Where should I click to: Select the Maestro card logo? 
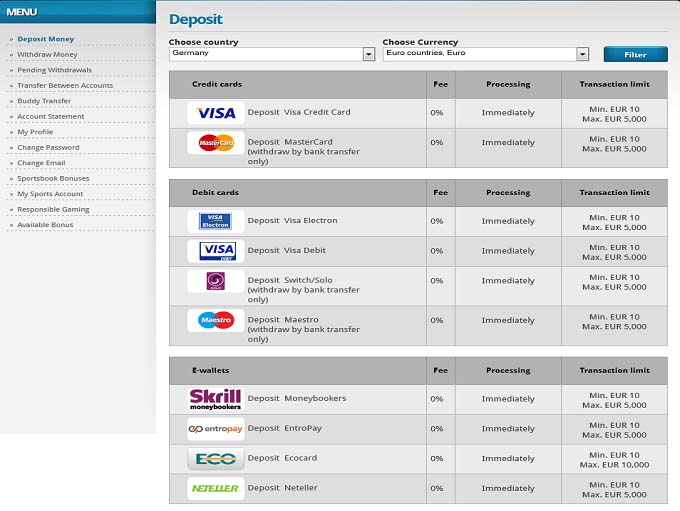click(x=215, y=320)
